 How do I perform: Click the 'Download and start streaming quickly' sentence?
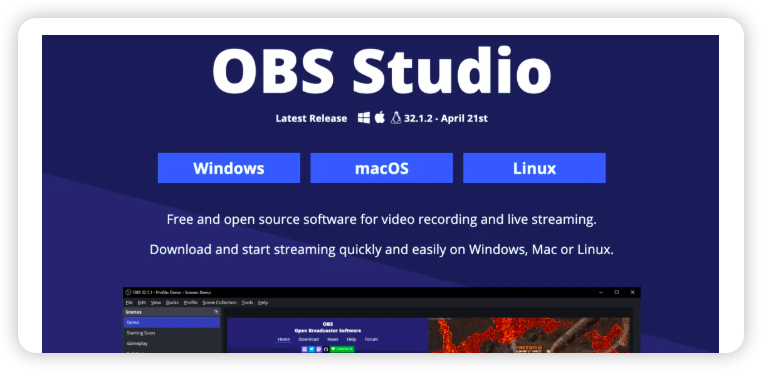pos(381,250)
